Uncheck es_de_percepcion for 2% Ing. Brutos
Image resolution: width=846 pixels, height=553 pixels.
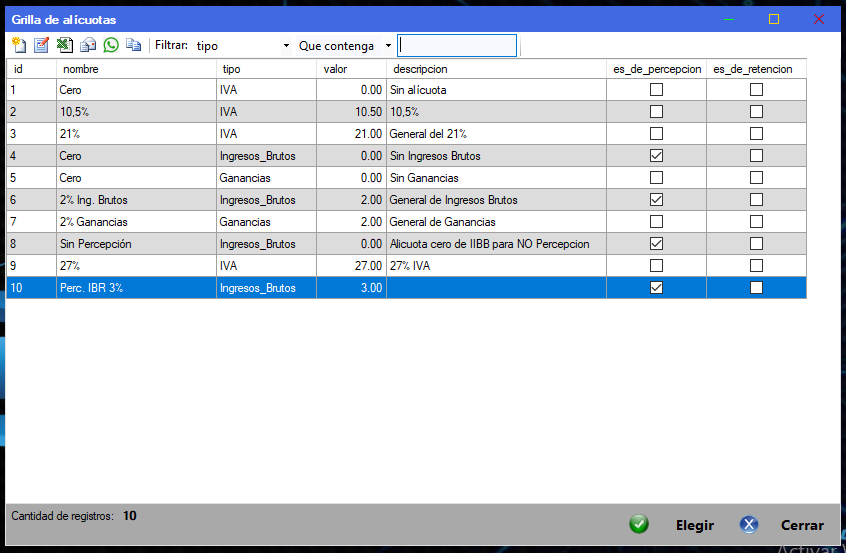[x=656, y=200]
